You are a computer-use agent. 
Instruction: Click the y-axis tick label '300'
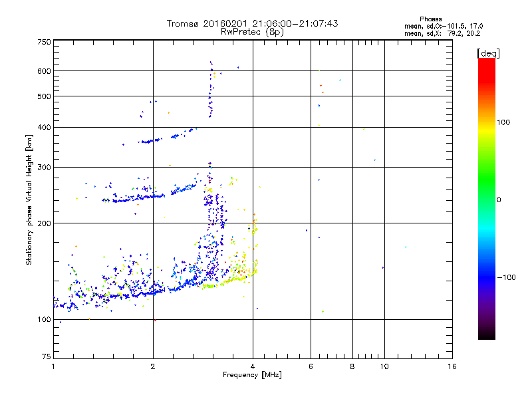(x=45, y=167)
